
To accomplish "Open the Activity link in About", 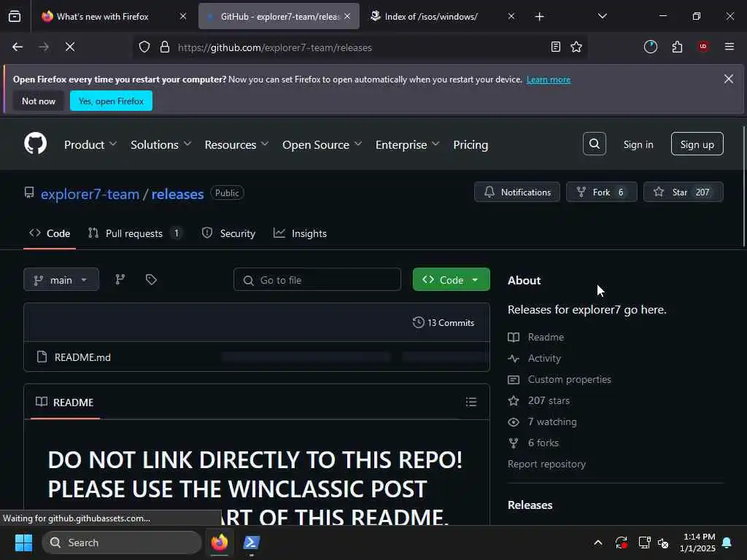I will [544, 358].
